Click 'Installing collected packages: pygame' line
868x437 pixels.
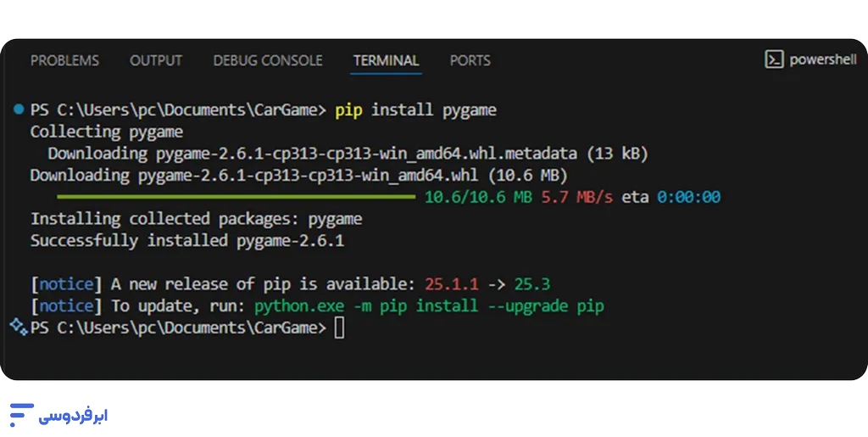(x=196, y=219)
